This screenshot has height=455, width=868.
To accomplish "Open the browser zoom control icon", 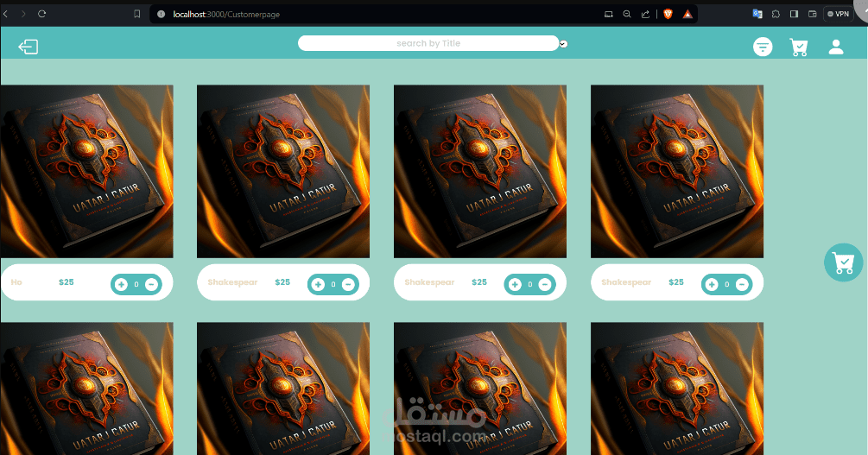I will [627, 15].
